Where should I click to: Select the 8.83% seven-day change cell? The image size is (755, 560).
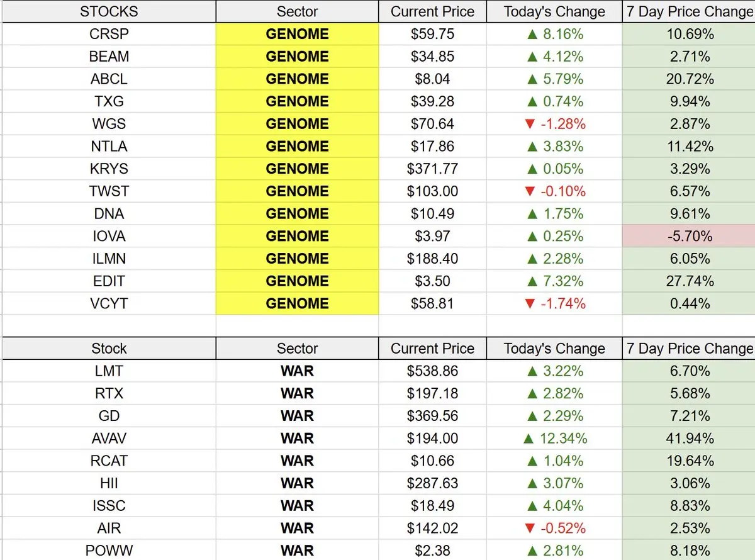(x=689, y=506)
